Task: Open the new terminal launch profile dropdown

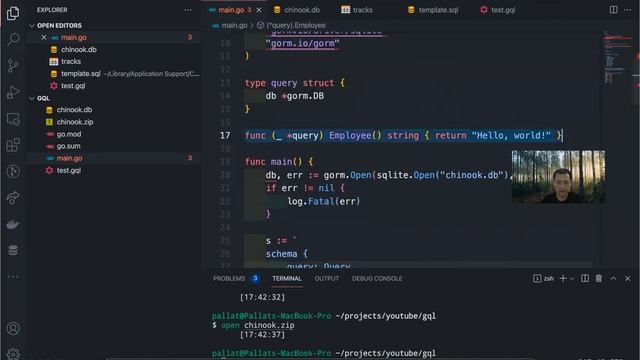Action: tap(572, 278)
